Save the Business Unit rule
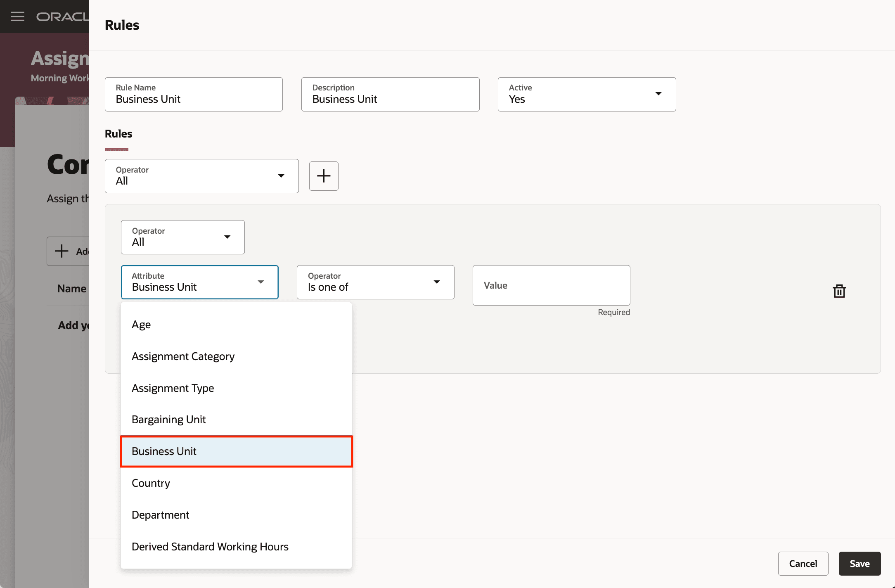The width and height of the screenshot is (895, 588). point(859,563)
